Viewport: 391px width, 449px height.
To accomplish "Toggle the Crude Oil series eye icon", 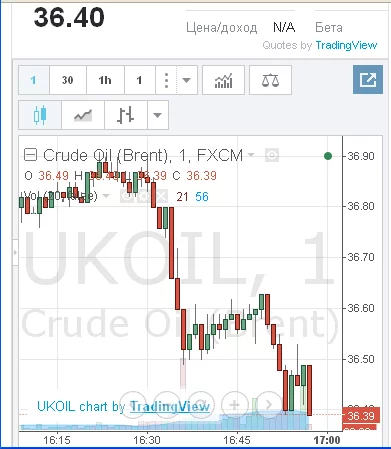I will tap(272, 155).
